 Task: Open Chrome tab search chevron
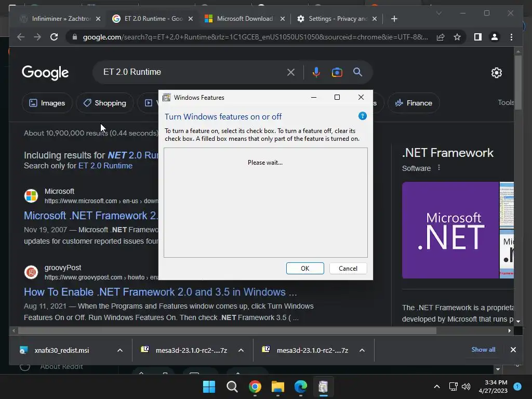click(438, 13)
